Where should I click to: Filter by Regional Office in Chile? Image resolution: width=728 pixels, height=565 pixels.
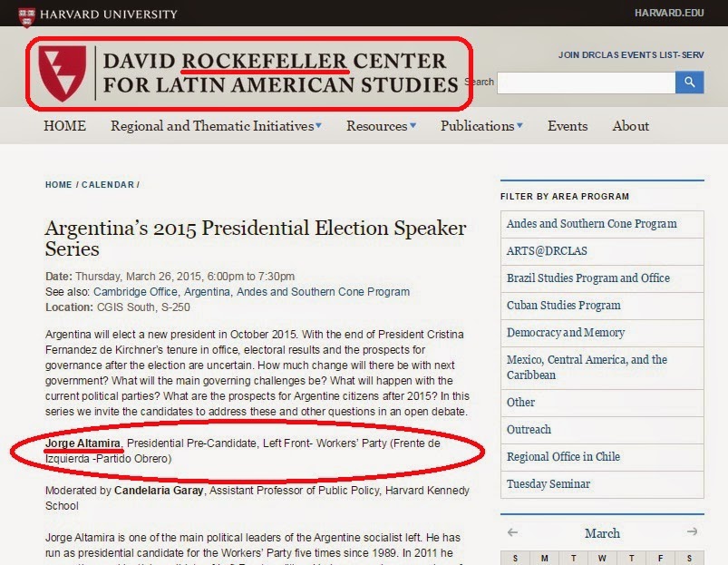602,457
